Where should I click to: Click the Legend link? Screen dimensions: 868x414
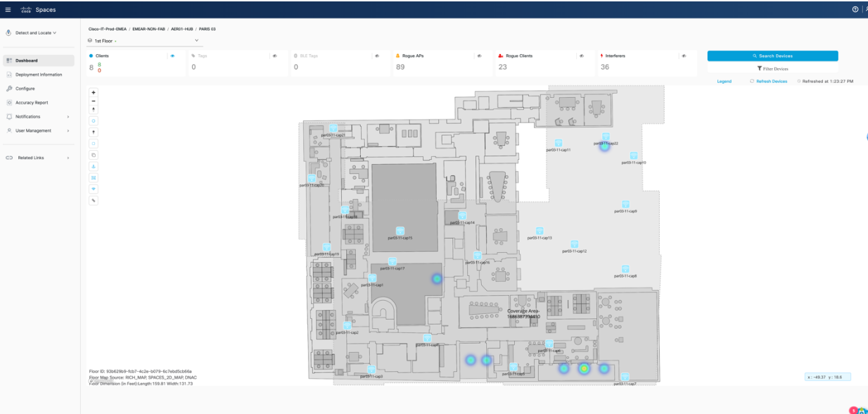724,82
